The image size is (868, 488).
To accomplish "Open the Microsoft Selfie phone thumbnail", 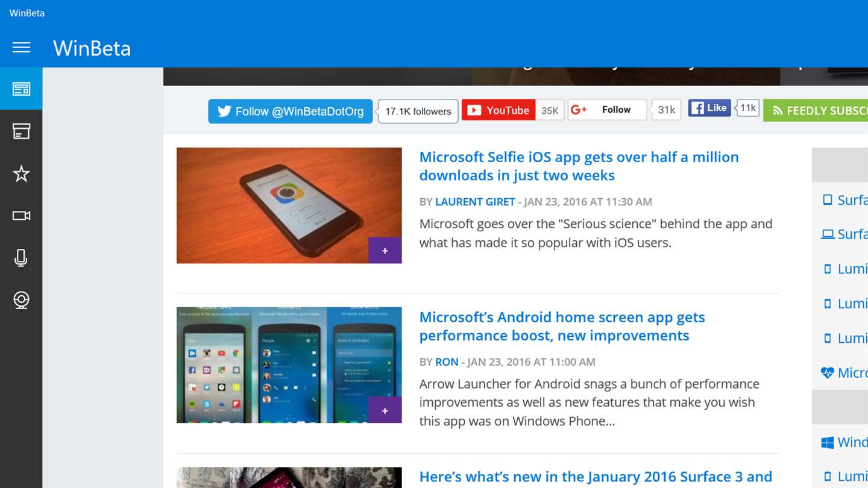I will [289, 205].
